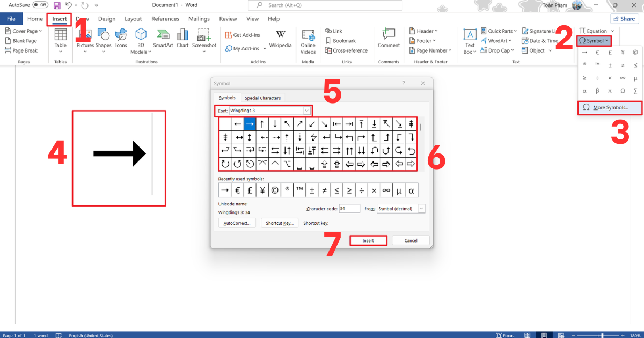The height and width of the screenshot is (338, 644).
Task: Open the Mailings ribbon tab
Action: point(199,18)
